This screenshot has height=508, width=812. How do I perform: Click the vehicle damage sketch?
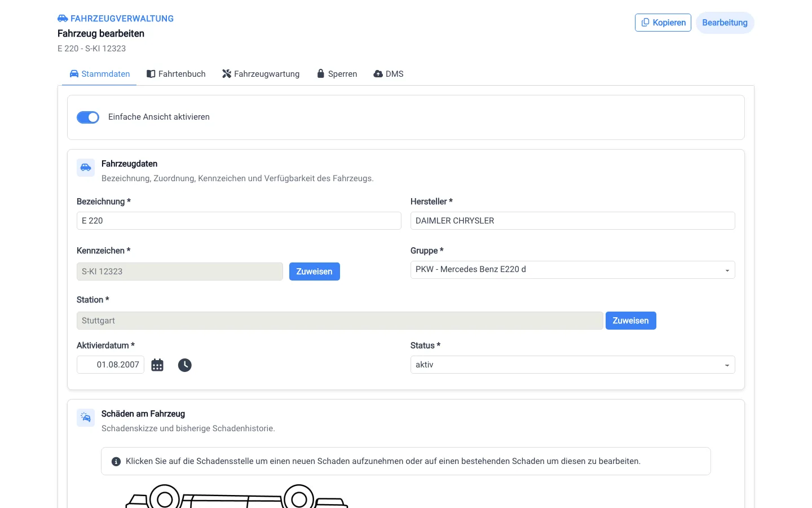tap(237, 496)
